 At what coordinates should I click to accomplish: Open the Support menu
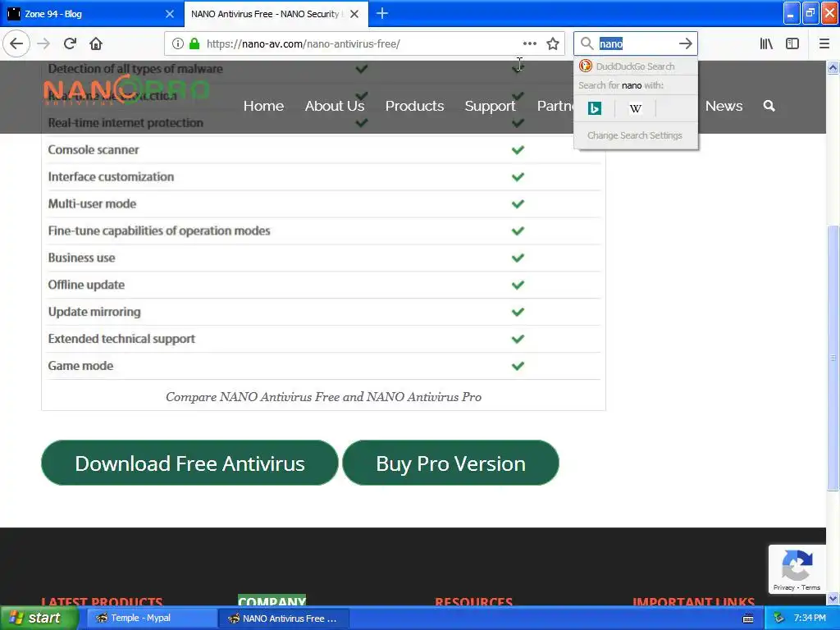(x=491, y=106)
